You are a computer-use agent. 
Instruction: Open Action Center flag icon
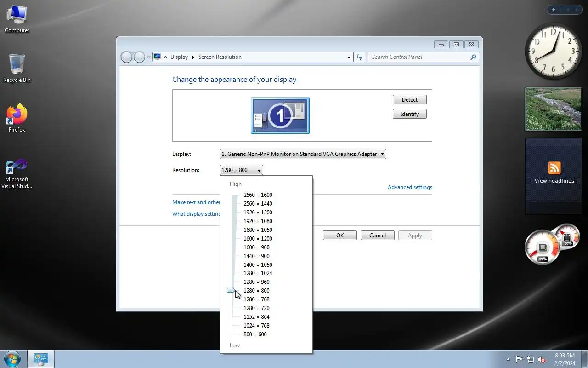(x=519, y=359)
